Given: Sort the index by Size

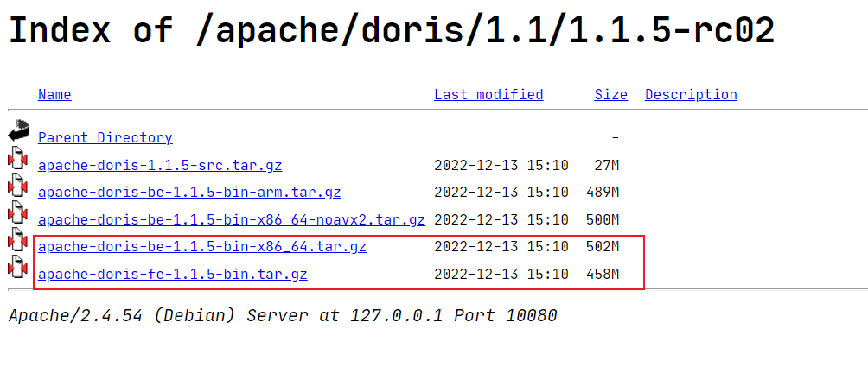Looking at the screenshot, I should click(610, 95).
